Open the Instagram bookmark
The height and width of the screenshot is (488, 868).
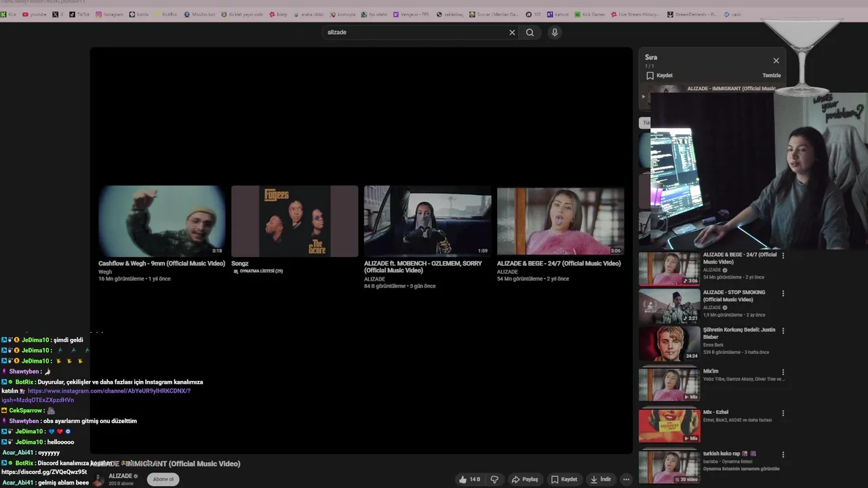[110, 14]
